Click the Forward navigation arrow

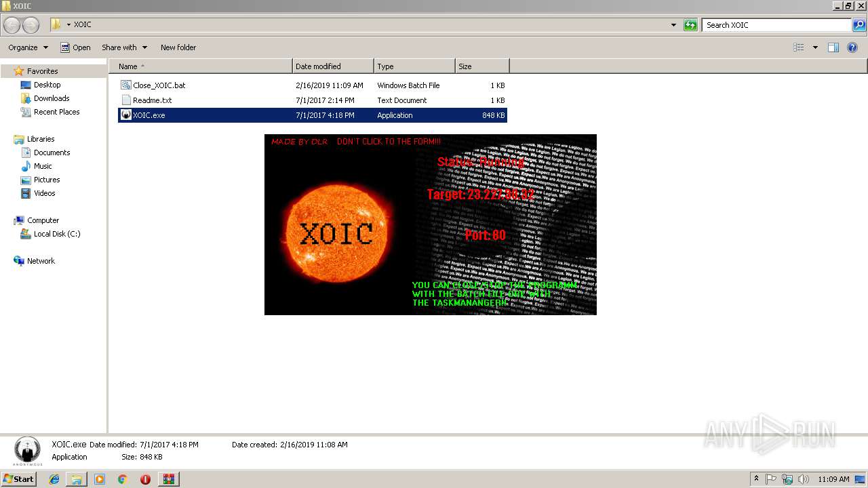(x=31, y=25)
